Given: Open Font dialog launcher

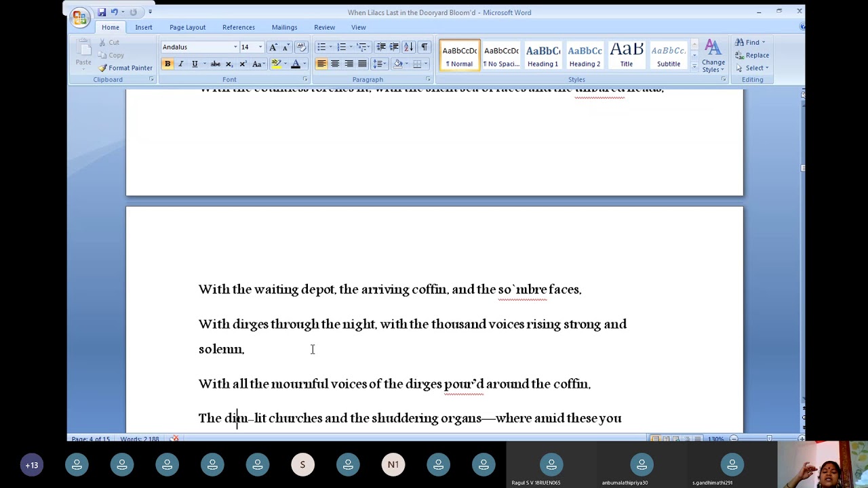Looking at the screenshot, I should click(305, 79).
